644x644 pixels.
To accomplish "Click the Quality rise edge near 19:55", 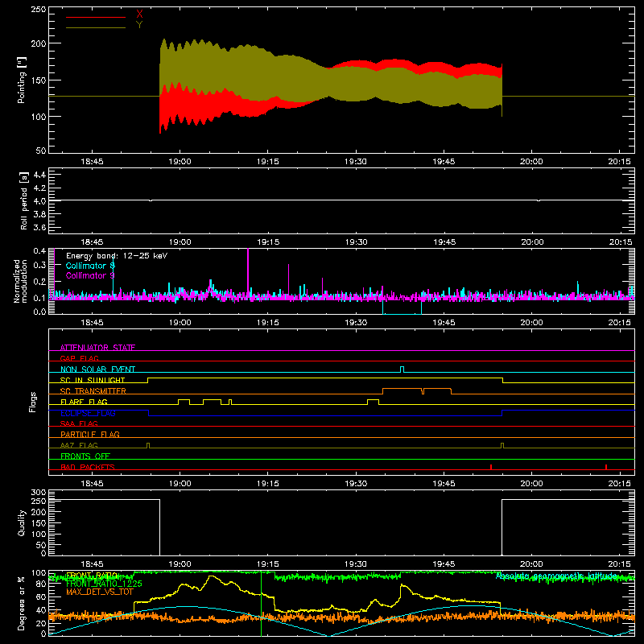I will [x=502, y=527].
